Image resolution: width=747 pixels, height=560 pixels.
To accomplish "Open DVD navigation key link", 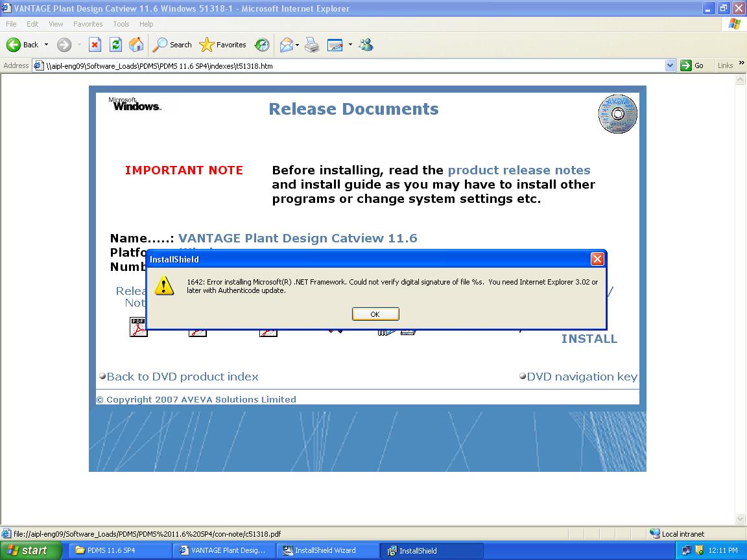I will pos(582,377).
